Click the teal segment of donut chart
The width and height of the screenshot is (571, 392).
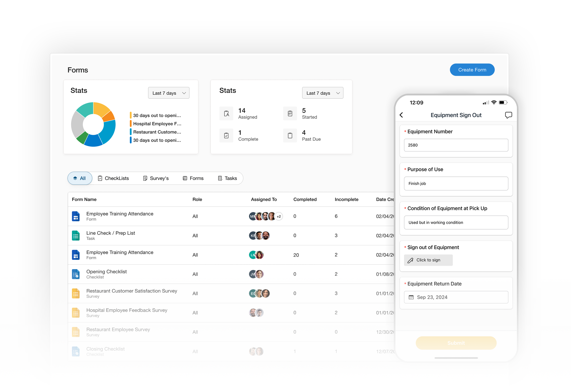86,109
